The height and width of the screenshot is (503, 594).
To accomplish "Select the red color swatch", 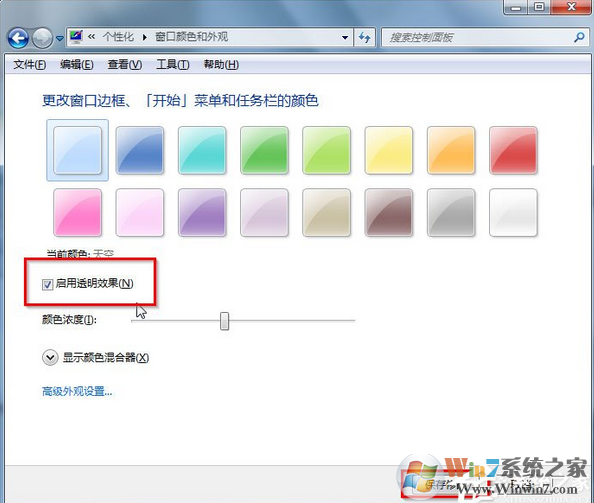I will point(513,150).
